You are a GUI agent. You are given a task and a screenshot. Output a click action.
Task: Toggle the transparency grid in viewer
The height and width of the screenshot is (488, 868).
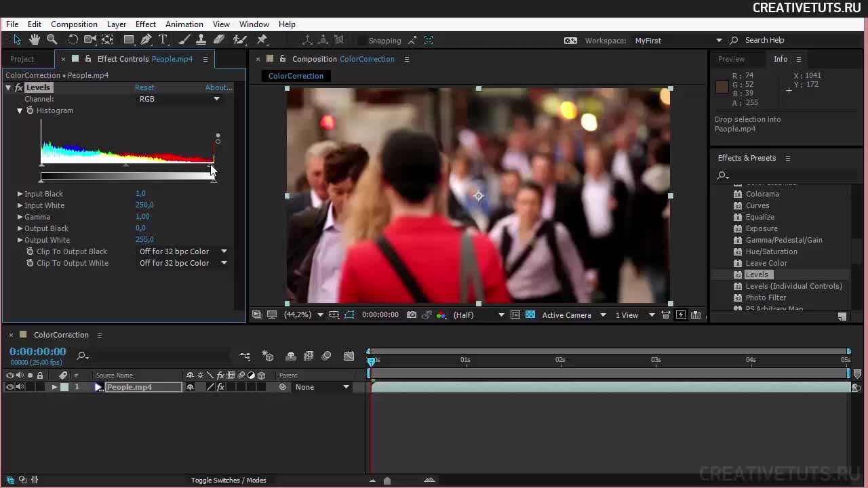click(530, 314)
